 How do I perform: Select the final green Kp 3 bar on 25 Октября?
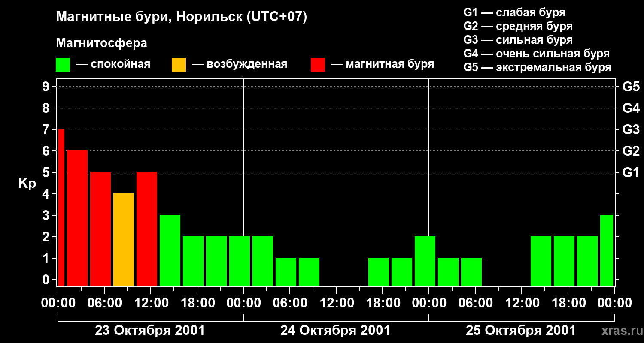607,250
